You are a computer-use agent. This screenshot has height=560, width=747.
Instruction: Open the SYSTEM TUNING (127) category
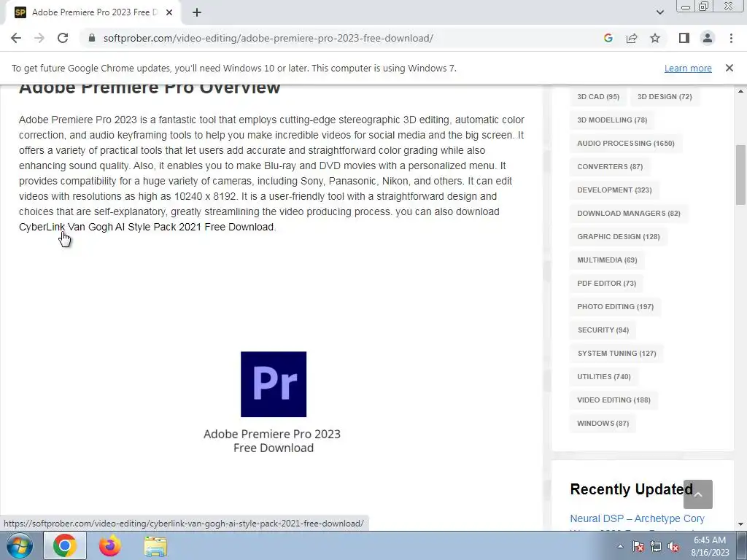(x=616, y=354)
